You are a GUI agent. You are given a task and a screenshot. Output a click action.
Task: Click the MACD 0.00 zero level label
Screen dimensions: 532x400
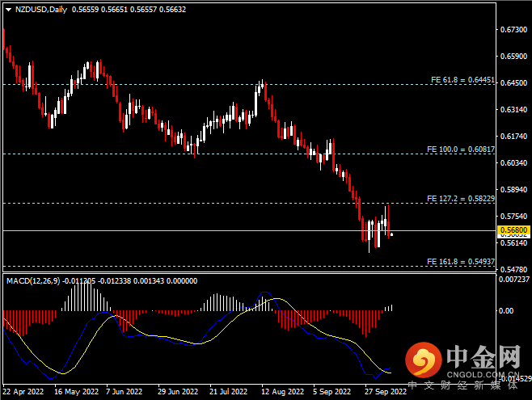pyautogui.click(x=506, y=310)
